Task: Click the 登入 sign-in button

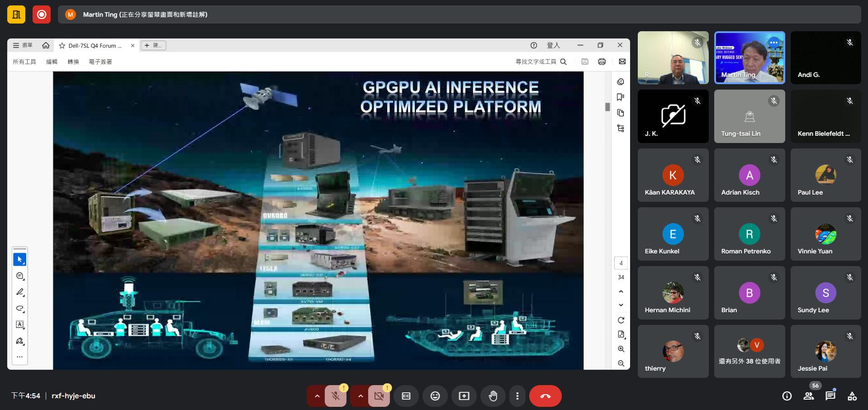Action: click(553, 45)
